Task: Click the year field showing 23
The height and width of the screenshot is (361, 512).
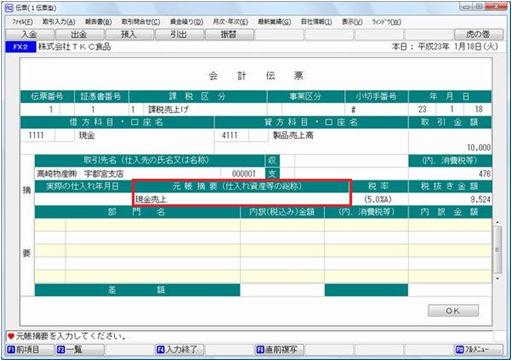Action: pyautogui.click(x=422, y=109)
